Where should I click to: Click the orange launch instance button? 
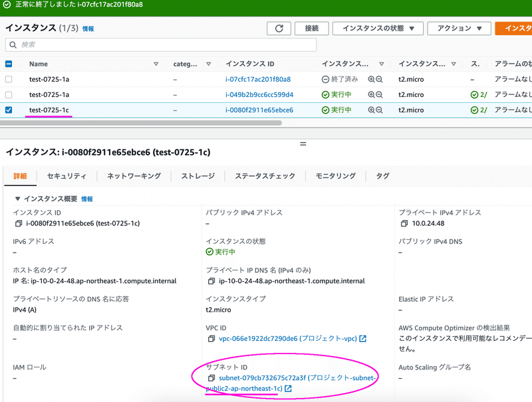tap(513, 29)
